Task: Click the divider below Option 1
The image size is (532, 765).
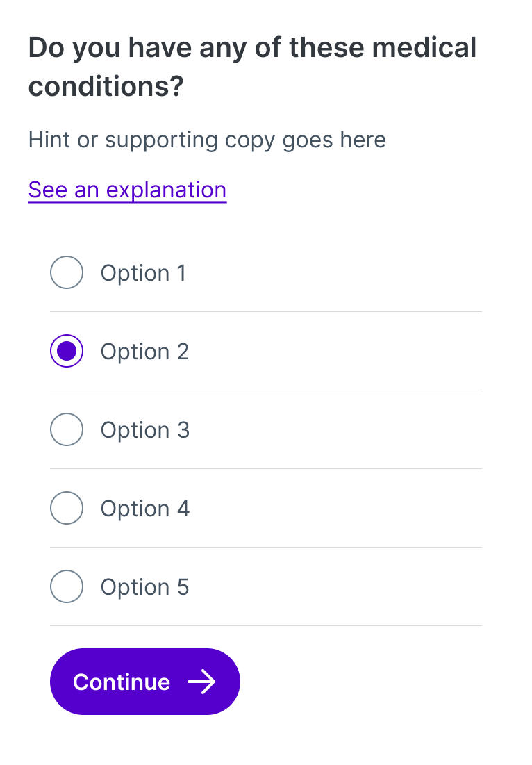Action: [265, 311]
